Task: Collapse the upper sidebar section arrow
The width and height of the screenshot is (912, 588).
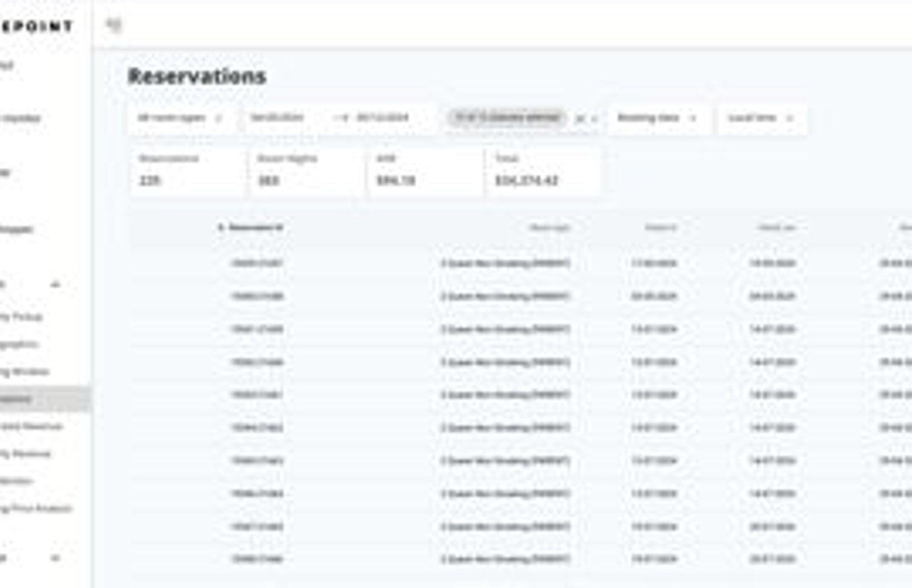Action: 56,284
